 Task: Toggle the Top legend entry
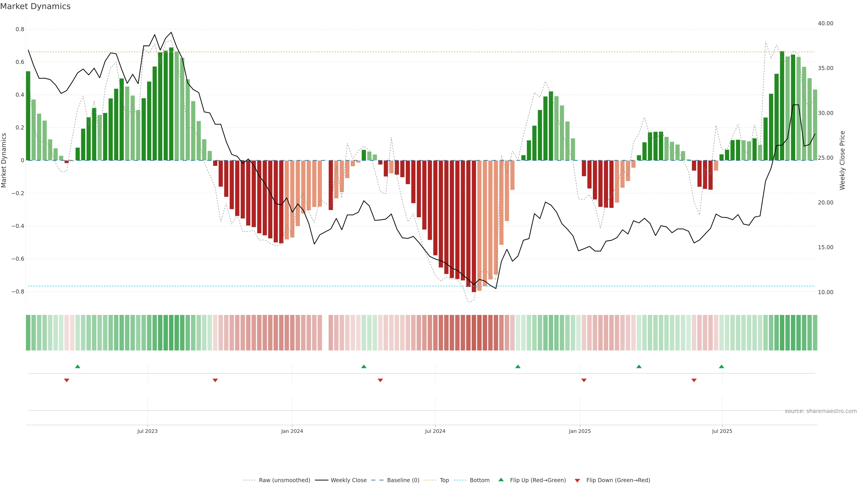444,480
